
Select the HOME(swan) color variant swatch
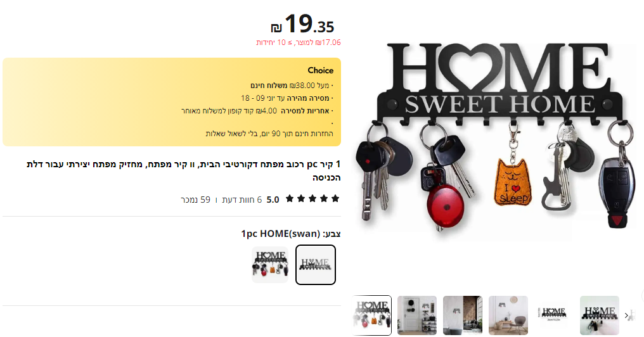click(316, 265)
